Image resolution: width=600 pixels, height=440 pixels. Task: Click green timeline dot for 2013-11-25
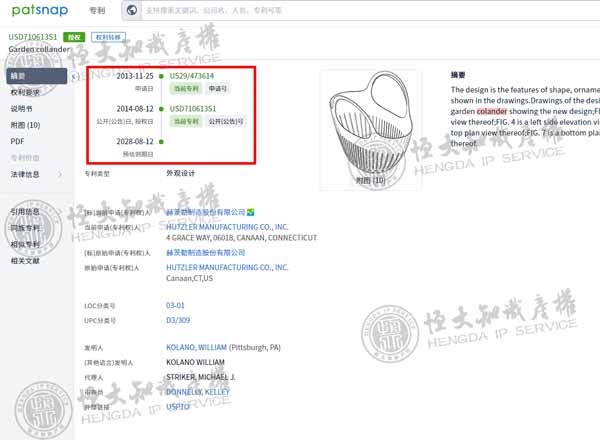pyautogui.click(x=161, y=76)
